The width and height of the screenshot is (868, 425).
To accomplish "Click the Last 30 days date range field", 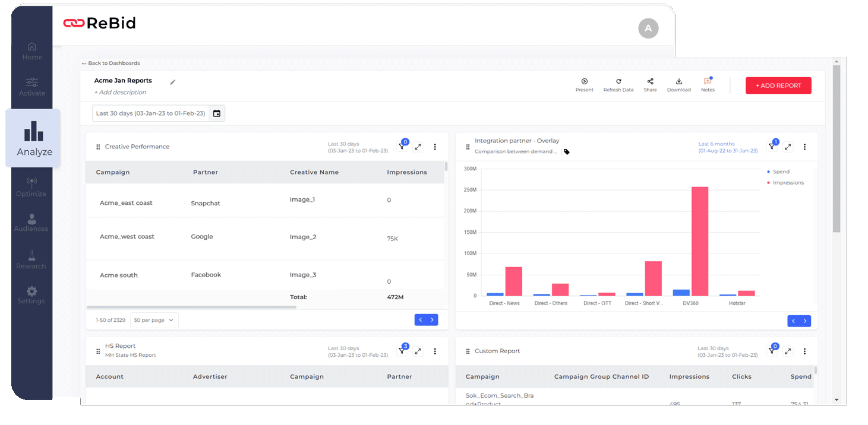I will pyautogui.click(x=158, y=113).
